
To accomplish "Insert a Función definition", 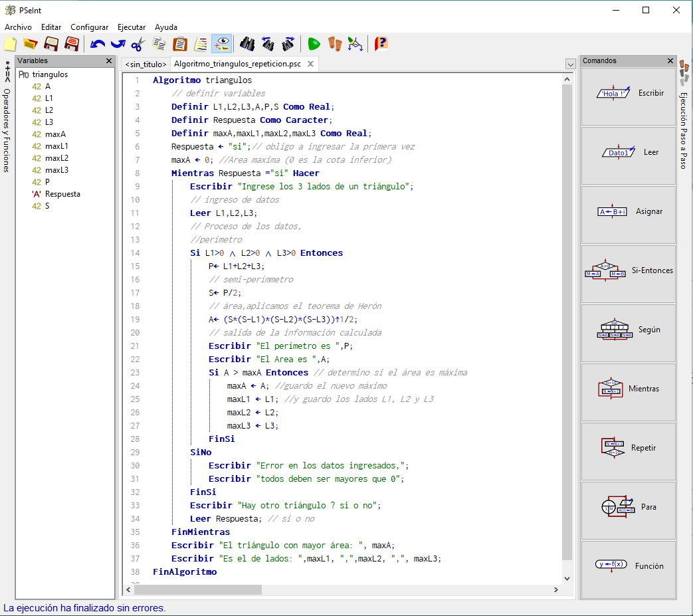I will pyautogui.click(x=629, y=570).
